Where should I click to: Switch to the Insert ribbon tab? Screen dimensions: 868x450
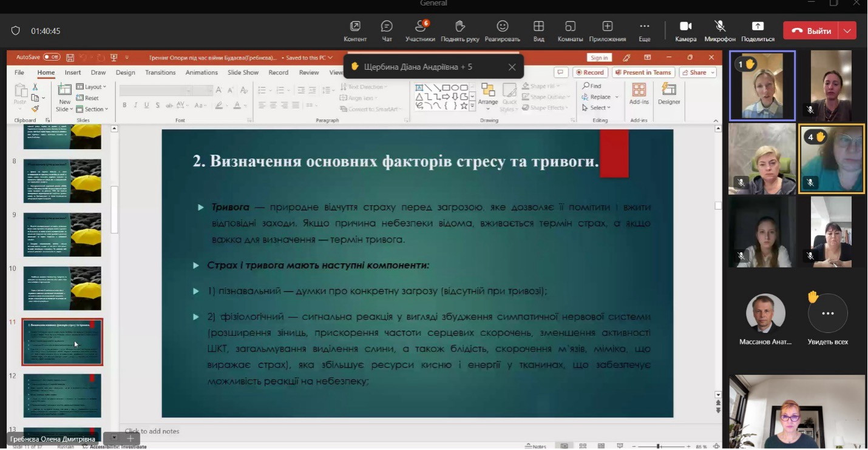tap(73, 72)
